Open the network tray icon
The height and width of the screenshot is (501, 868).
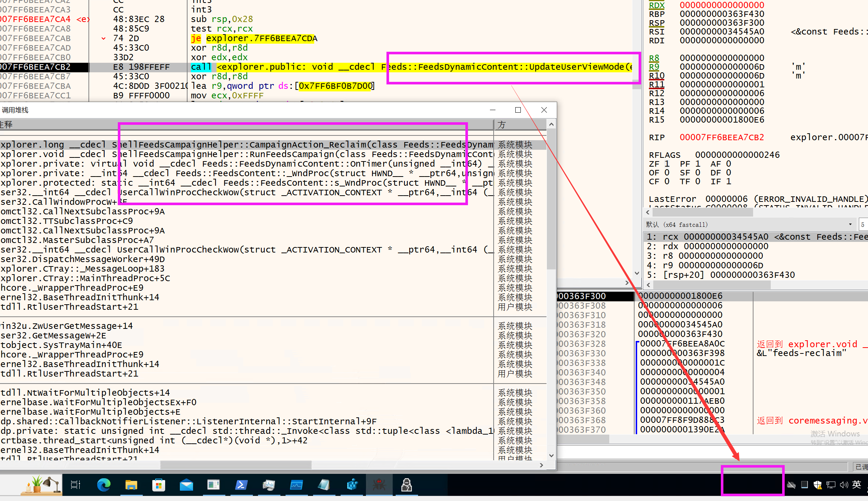point(831,485)
